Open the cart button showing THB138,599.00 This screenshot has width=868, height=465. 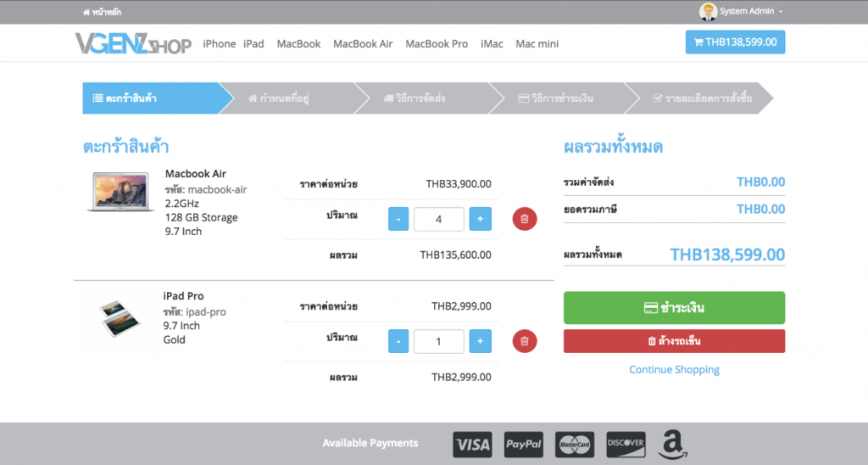point(735,42)
